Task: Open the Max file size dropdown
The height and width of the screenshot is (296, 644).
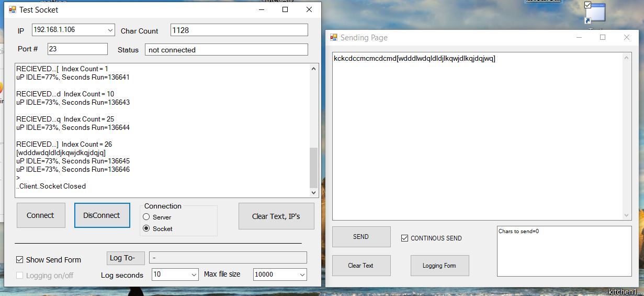Action: [x=302, y=275]
